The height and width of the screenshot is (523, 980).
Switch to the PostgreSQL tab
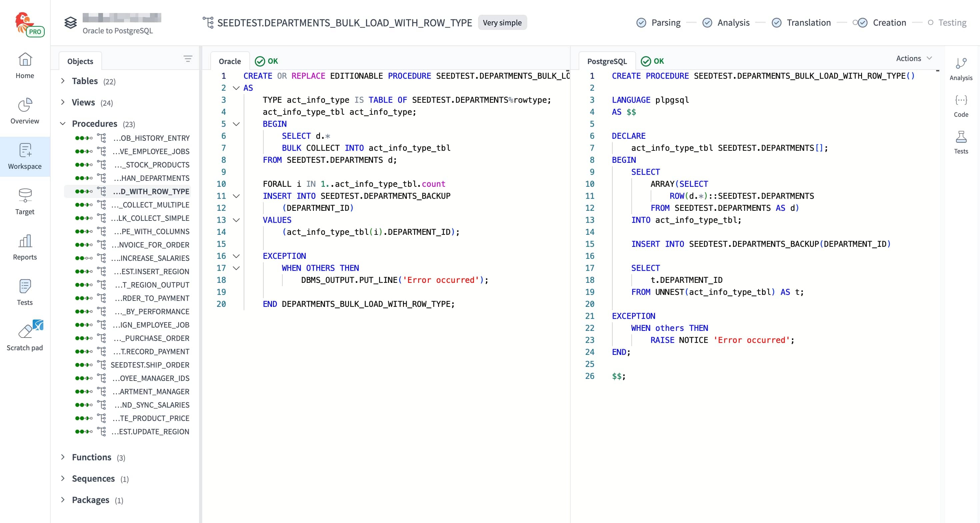(606, 61)
